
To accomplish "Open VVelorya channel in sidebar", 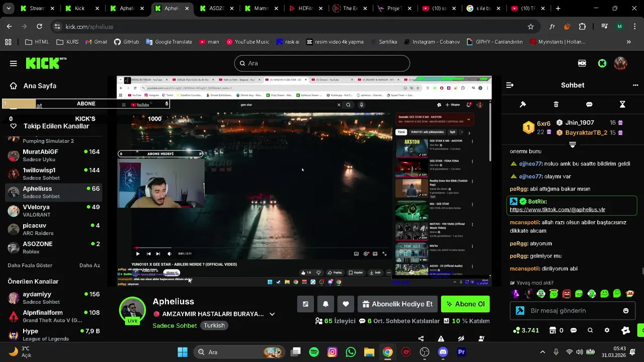I will point(54,210).
